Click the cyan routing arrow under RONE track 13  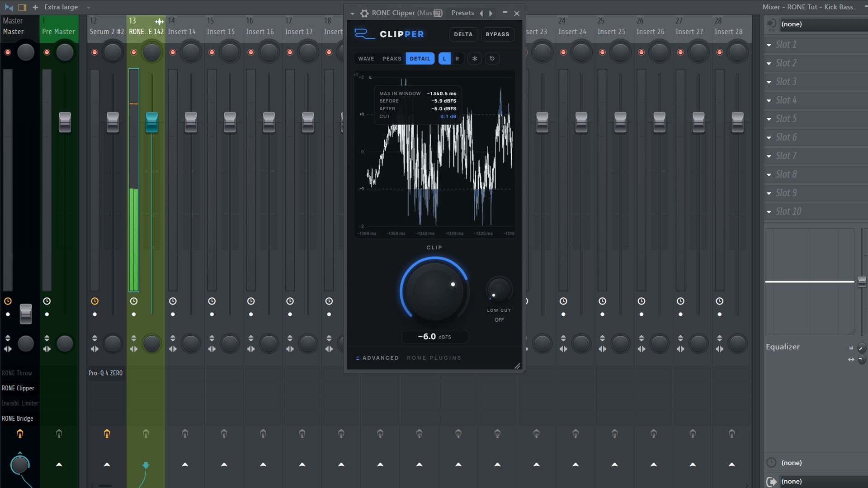(146, 465)
